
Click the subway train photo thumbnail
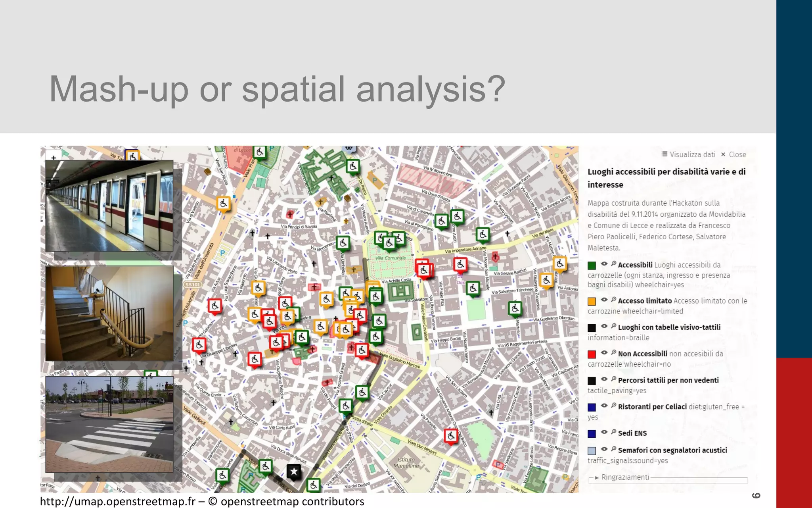109,206
